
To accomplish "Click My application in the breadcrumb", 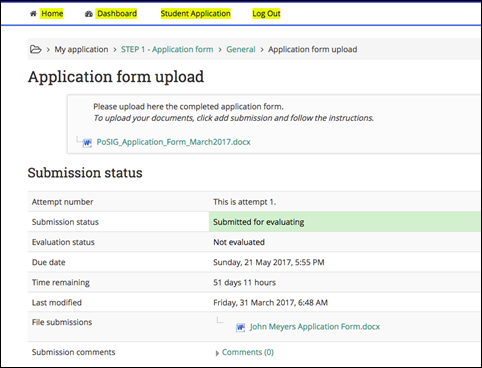I will click(81, 49).
